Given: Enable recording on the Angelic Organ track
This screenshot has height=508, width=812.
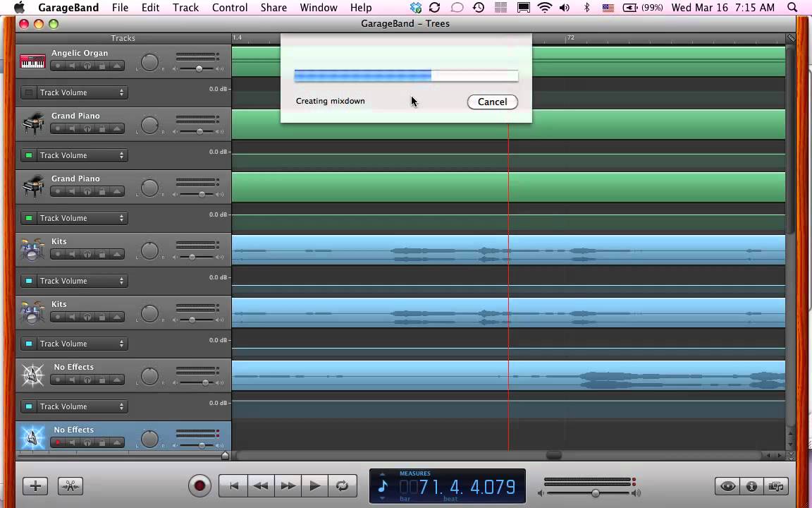Looking at the screenshot, I should click(x=58, y=66).
